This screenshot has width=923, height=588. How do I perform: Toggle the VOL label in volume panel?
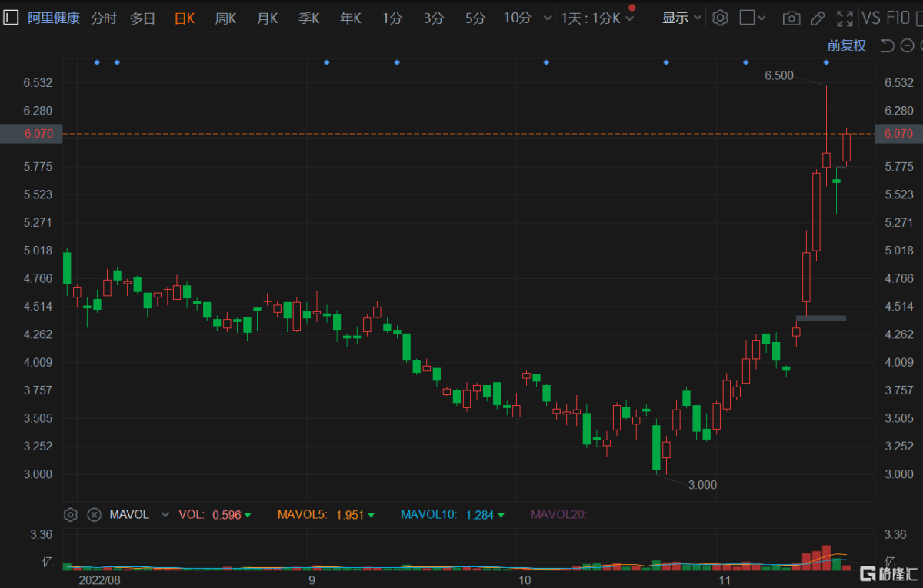click(192, 514)
